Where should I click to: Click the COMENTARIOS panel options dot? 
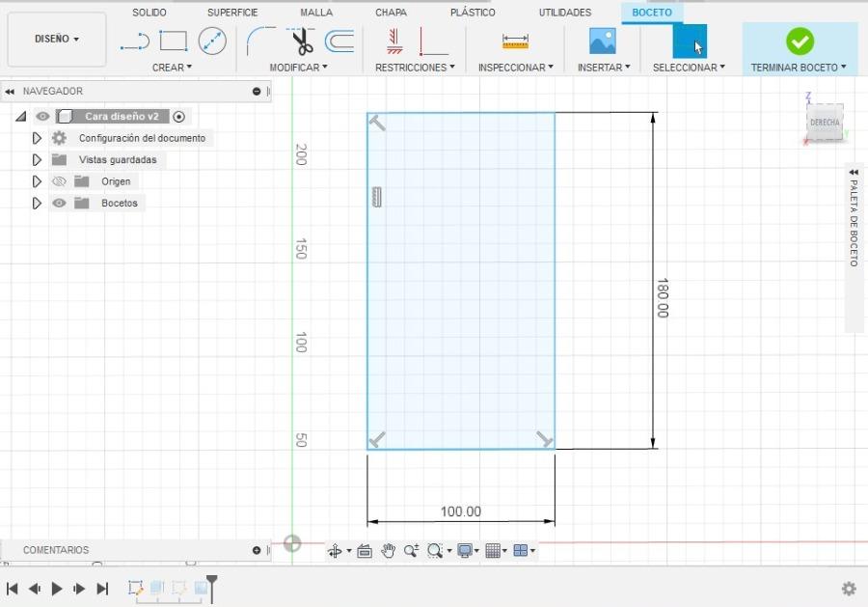pyautogui.click(x=257, y=550)
